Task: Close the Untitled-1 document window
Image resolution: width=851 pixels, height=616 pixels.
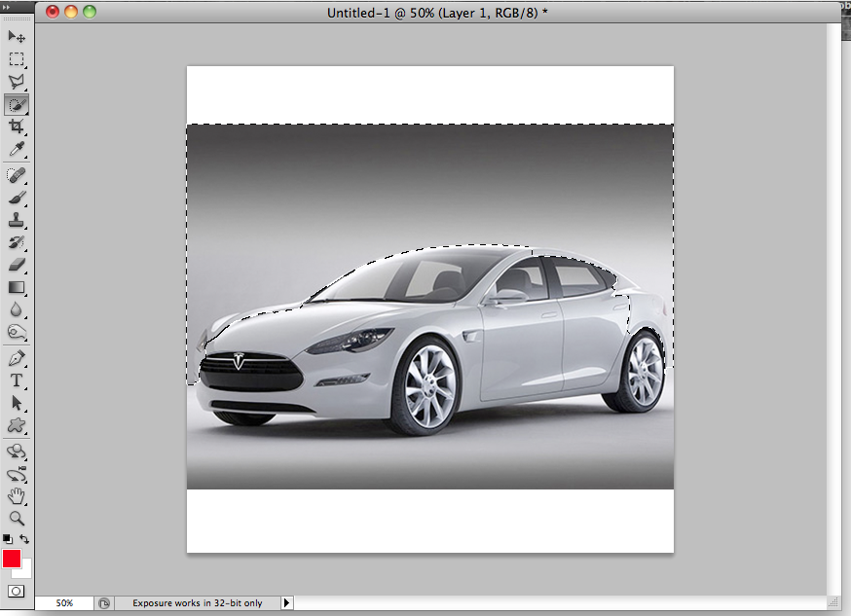Action: pyautogui.click(x=53, y=12)
